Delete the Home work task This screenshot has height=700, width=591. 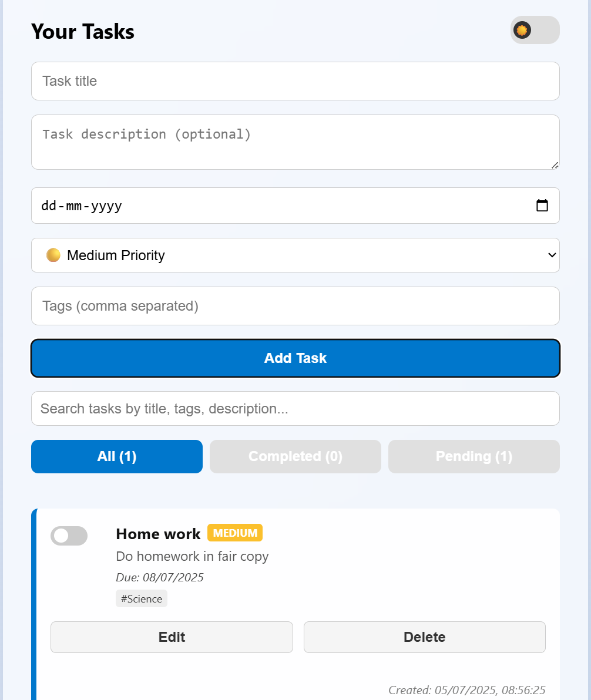tap(424, 637)
